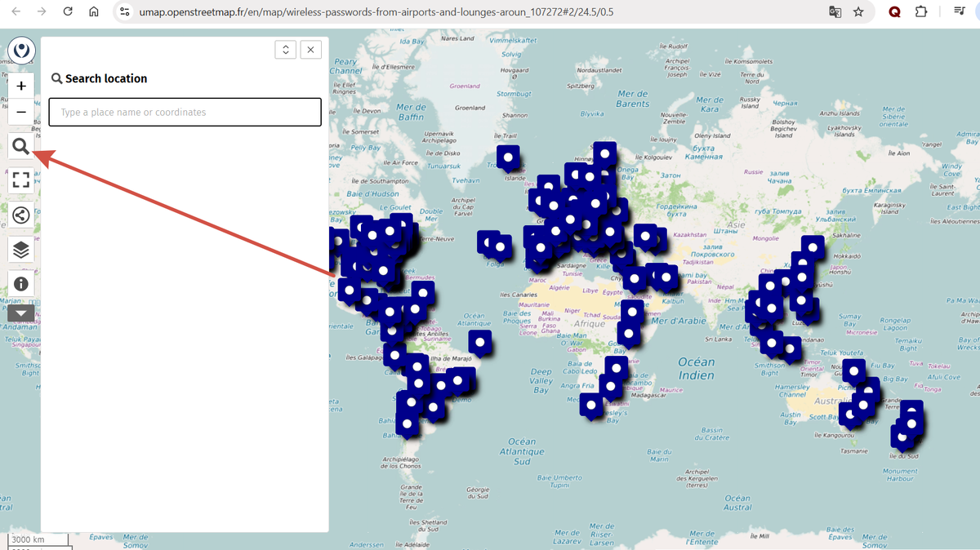Image resolution: width=980 pixels, height=550 pixels.
Task: Go back in the browser
Action: (16, 12)
